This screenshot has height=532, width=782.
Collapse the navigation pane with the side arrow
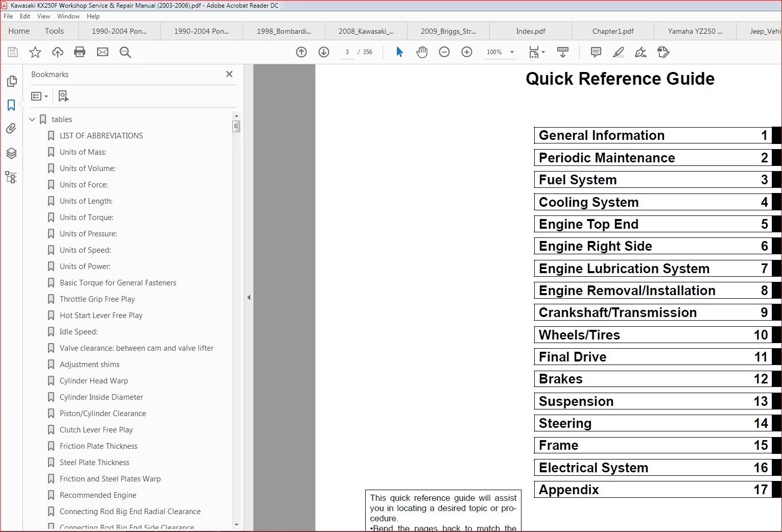click(x=249, y=297)
